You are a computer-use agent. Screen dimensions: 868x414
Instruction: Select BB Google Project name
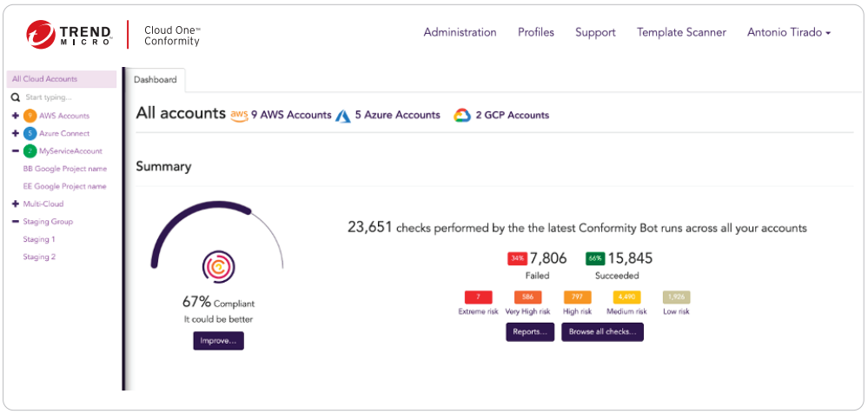coord(65,169)
